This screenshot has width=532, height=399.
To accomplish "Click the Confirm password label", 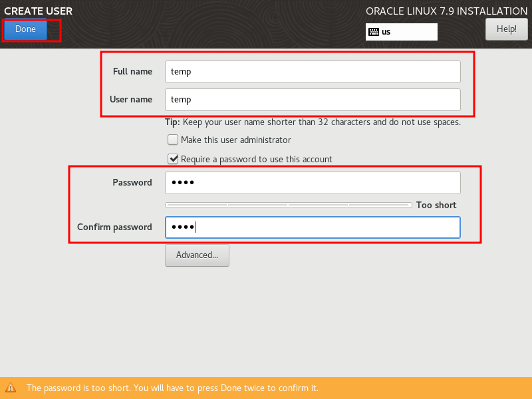I will point(114,227).
